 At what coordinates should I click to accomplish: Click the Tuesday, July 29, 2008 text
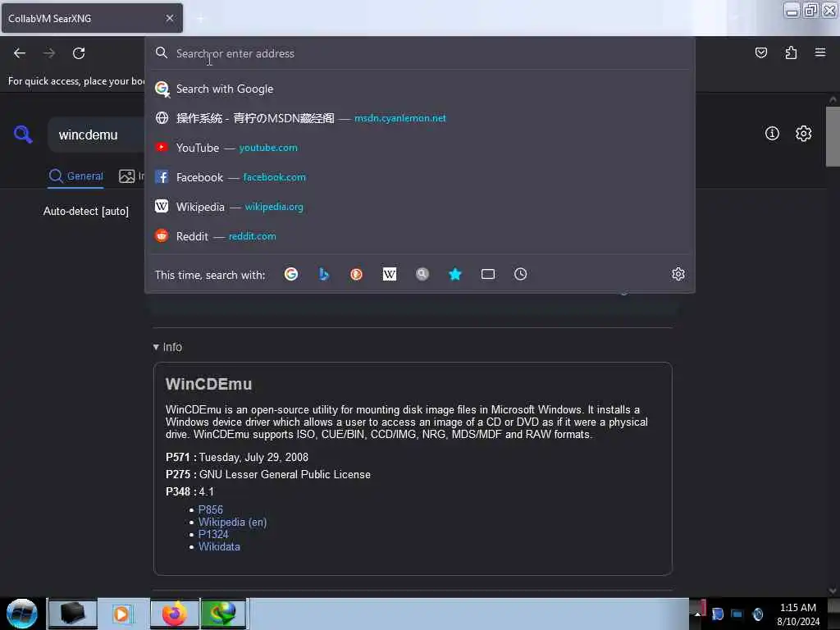253,458
